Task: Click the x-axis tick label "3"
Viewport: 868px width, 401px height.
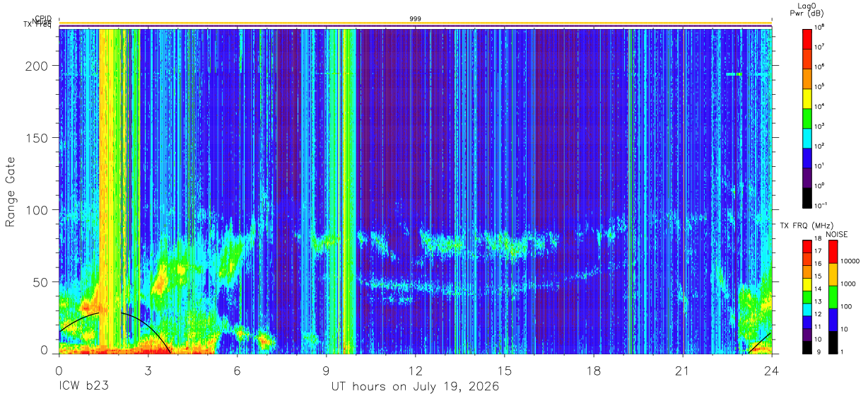Action: click(x=148, y=371)
